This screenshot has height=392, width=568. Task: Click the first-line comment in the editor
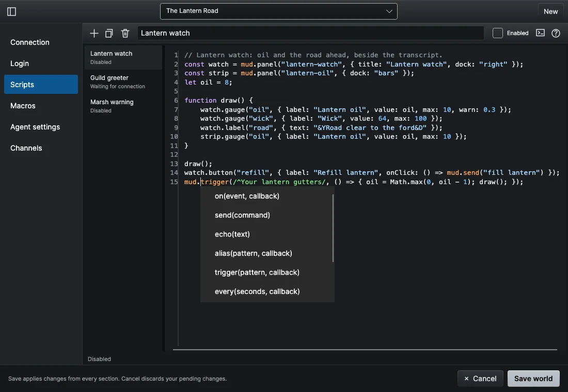[313, 55]
